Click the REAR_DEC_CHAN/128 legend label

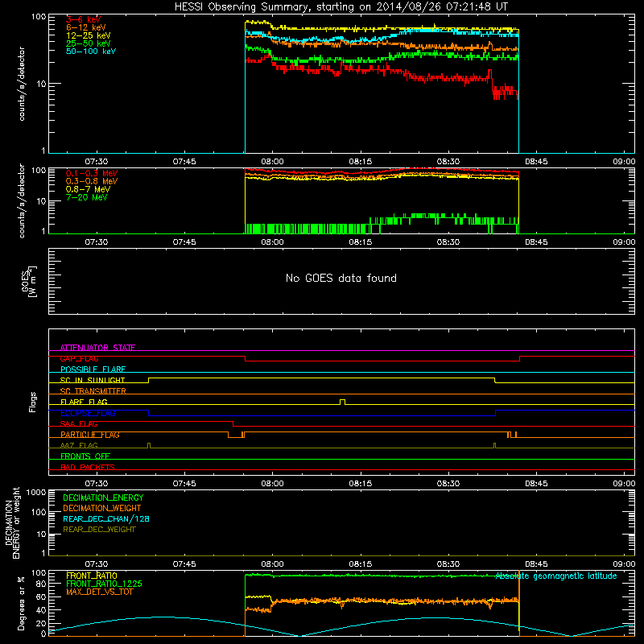tap(106, 518)
